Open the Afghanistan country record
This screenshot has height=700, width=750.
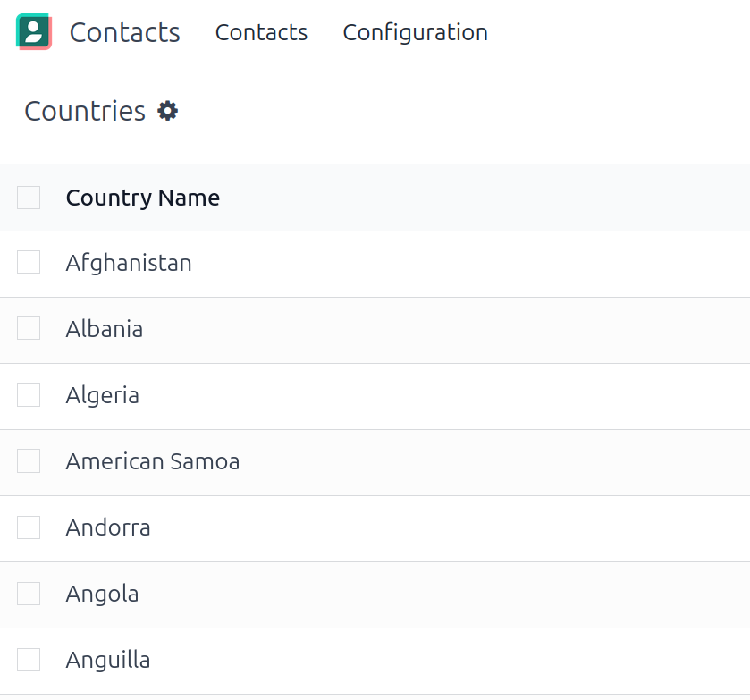pos(129,263)
